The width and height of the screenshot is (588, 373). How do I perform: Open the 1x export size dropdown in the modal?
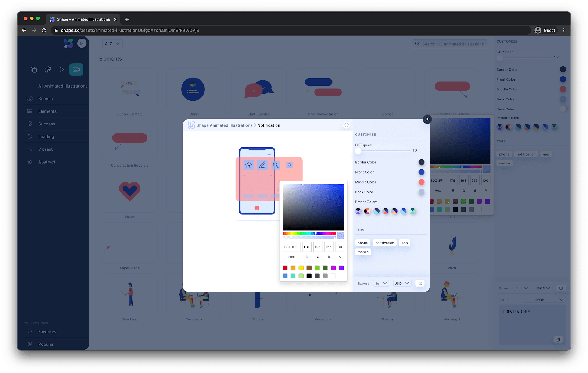click(381, 283)
